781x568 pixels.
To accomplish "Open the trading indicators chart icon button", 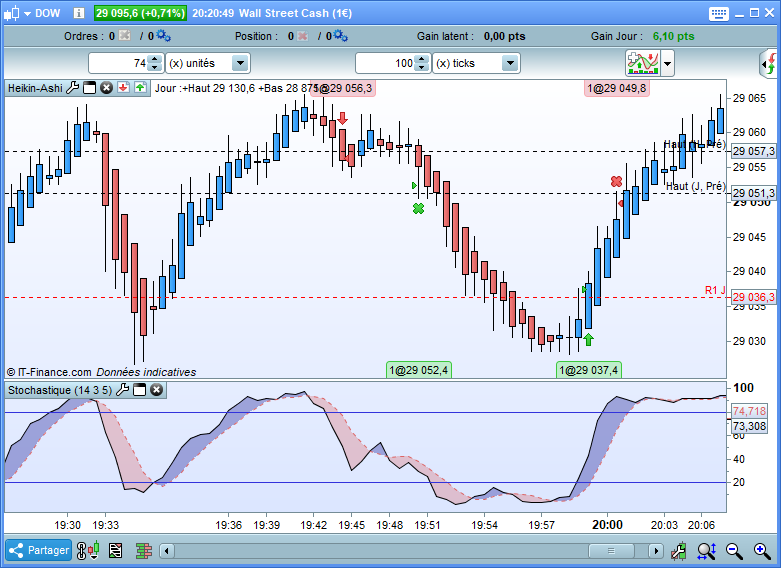I will (x=643, y=63).
